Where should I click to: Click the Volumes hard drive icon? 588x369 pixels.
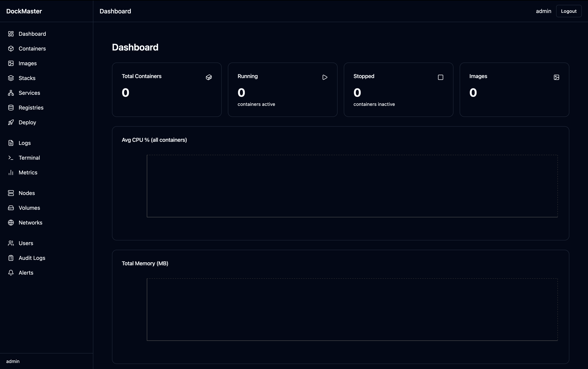coord(11,208)
